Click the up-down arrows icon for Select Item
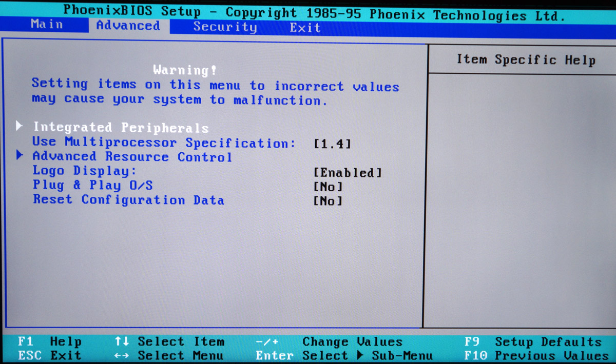 (122, 342)
